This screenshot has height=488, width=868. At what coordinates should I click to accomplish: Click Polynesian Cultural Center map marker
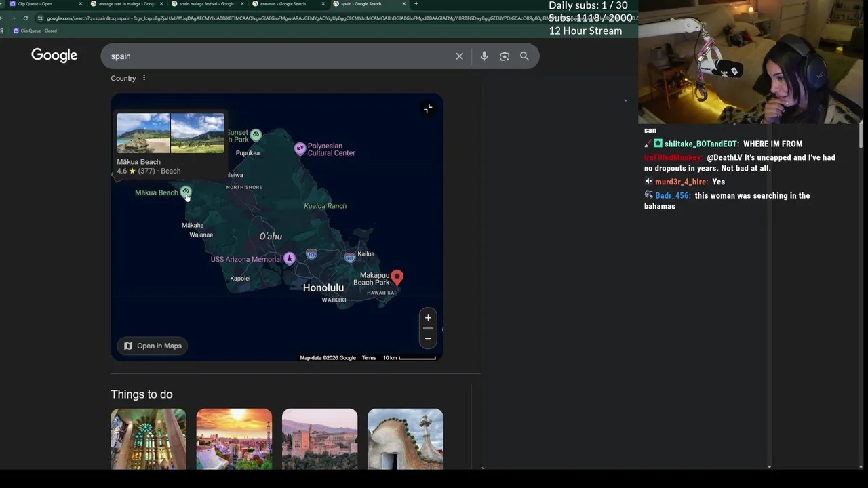(x=300, y=148)
